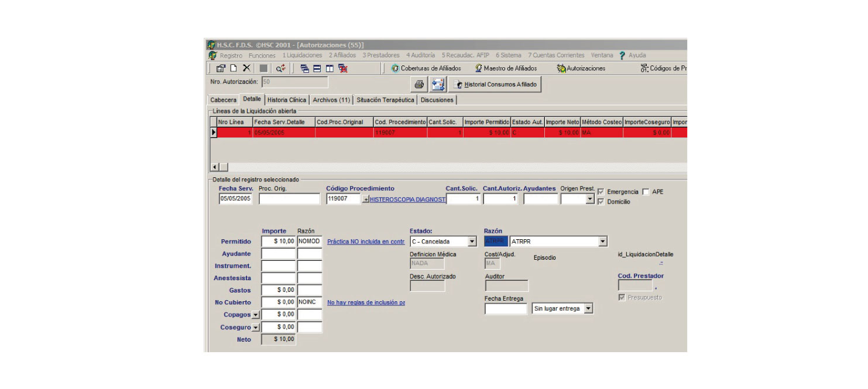Click the Práctica NO incluida en contr link
The height and width of the screenshot is (389, 868).
coord(366,241)
